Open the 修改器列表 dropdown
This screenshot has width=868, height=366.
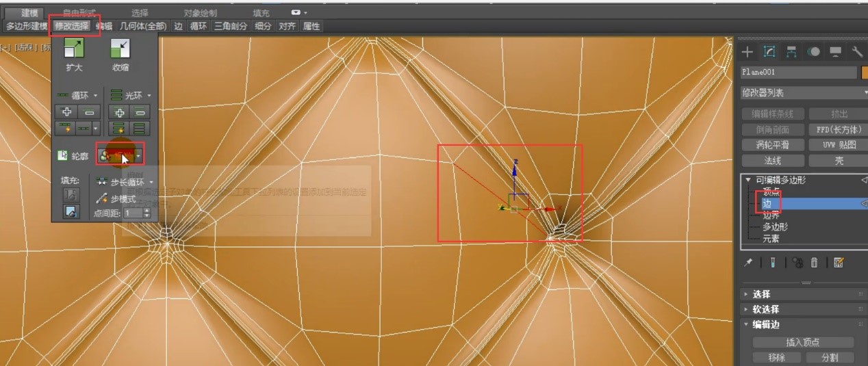pos(804,92)
